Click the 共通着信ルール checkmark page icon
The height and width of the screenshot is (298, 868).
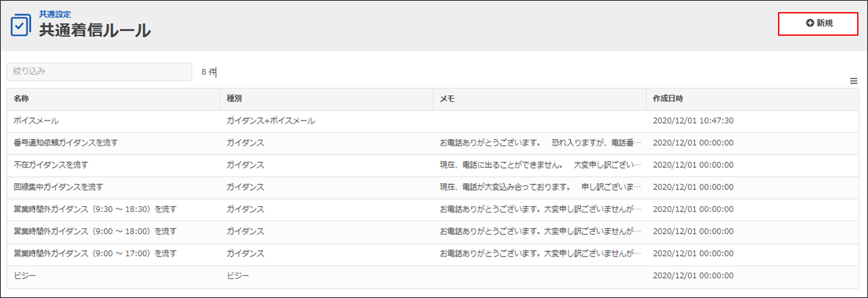tap(21, 26)
